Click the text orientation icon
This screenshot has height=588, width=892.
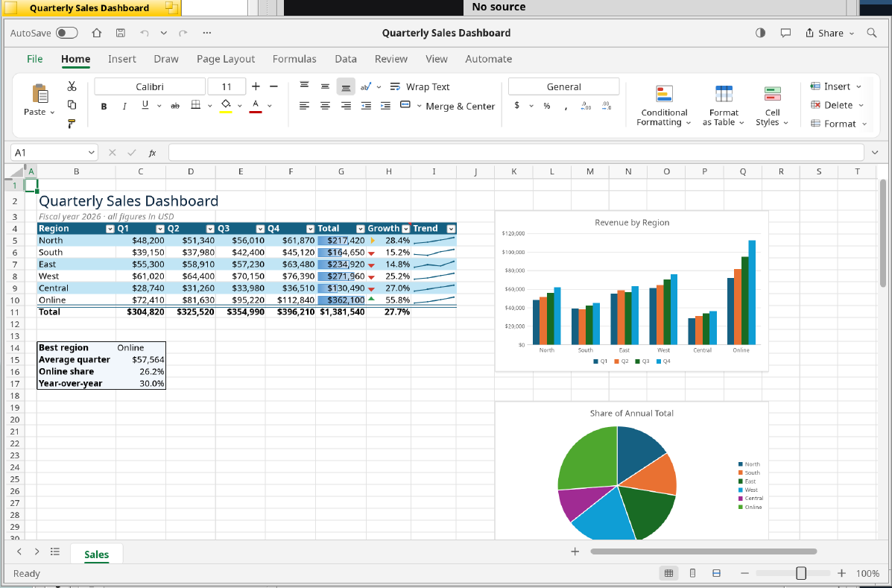click(x=366, y=86)
